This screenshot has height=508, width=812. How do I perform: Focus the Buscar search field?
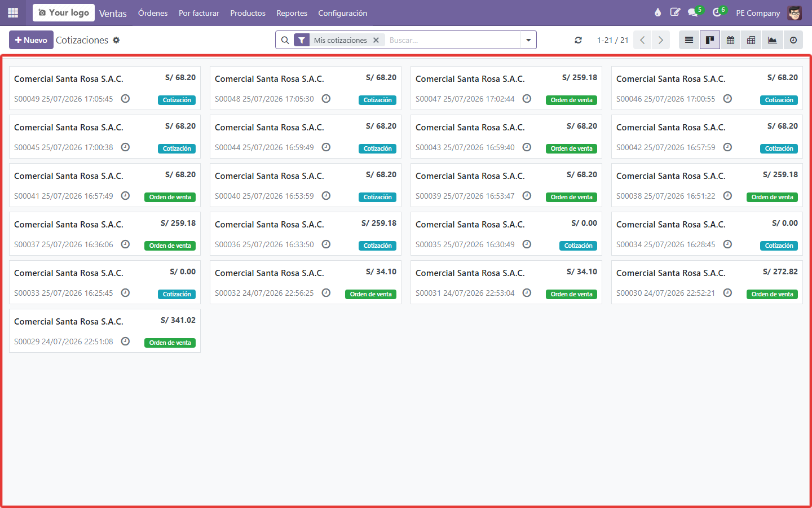(x=452, y=40)
